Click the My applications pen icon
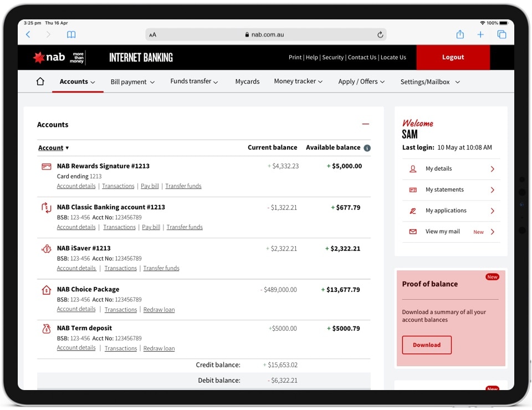Image resolution: width=532 pixels, height=410 pixels. 413,211
